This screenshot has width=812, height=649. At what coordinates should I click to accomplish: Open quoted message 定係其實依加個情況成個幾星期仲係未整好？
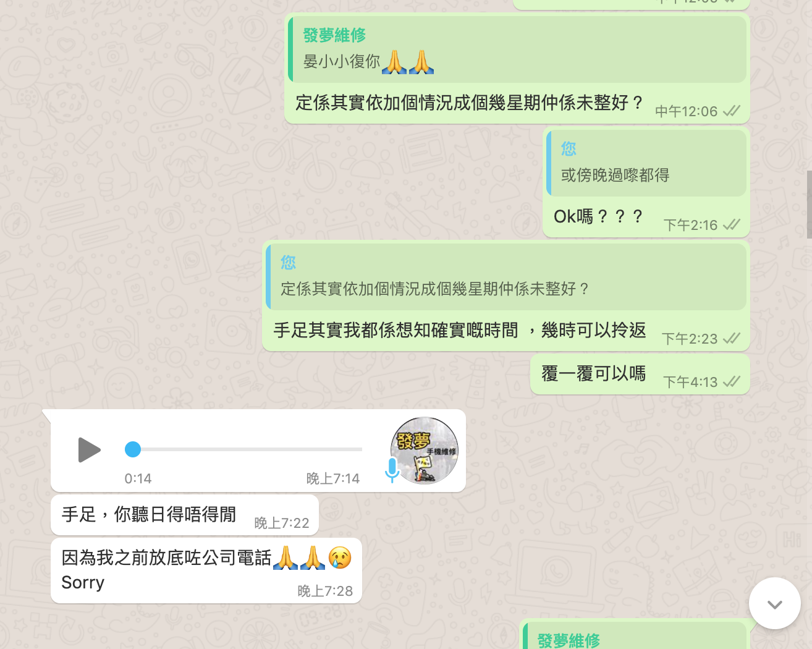(x=506, y=276)
